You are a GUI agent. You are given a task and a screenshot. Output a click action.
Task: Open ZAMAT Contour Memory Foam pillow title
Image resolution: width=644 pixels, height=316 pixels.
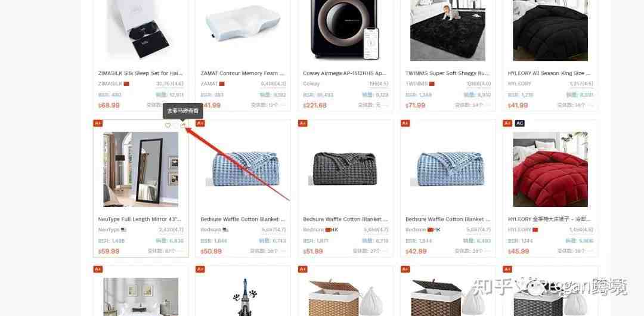[x=243, y=73]
